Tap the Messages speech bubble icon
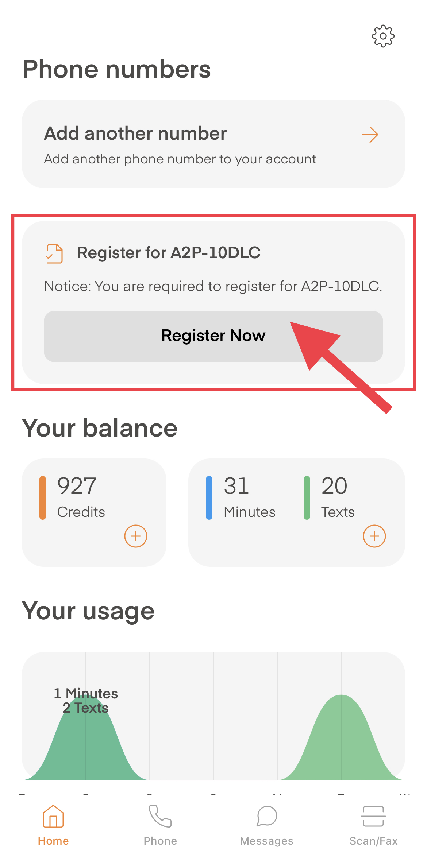The image size is (427, 868). [267, 817]
